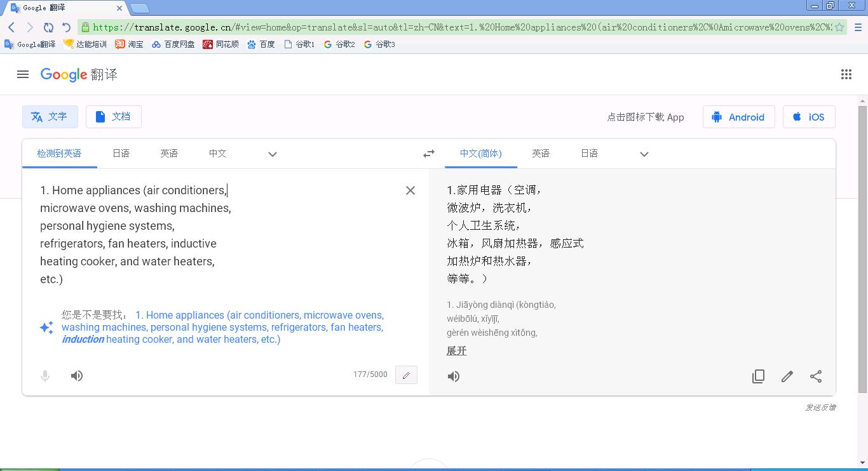868x471 pixels.
Task: Suggest an edit to the translation
Action: 787,376
